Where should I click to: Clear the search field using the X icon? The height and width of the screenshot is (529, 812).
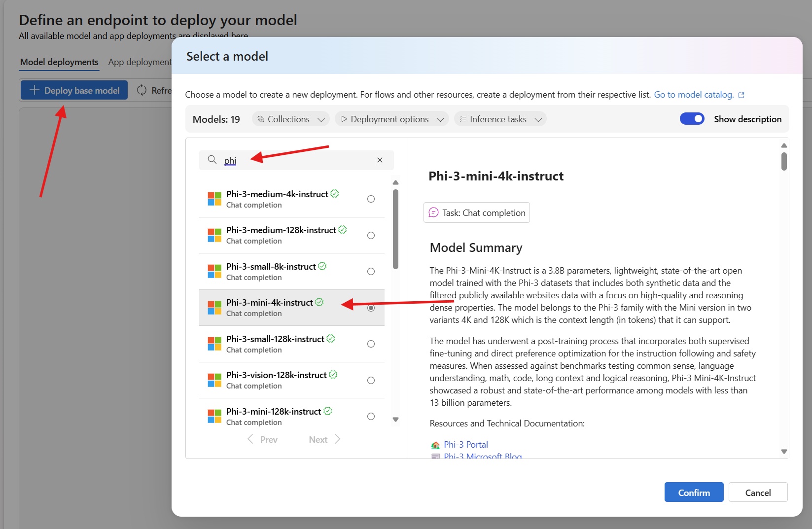tap(380, 160)
